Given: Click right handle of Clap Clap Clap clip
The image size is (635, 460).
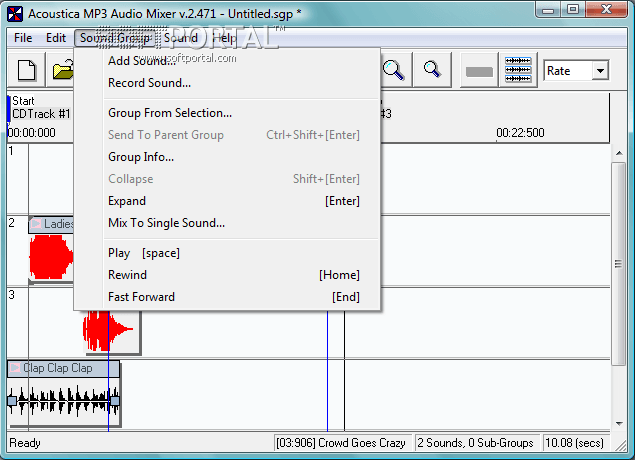Looking at the screenshot, I should pos(115,401).
